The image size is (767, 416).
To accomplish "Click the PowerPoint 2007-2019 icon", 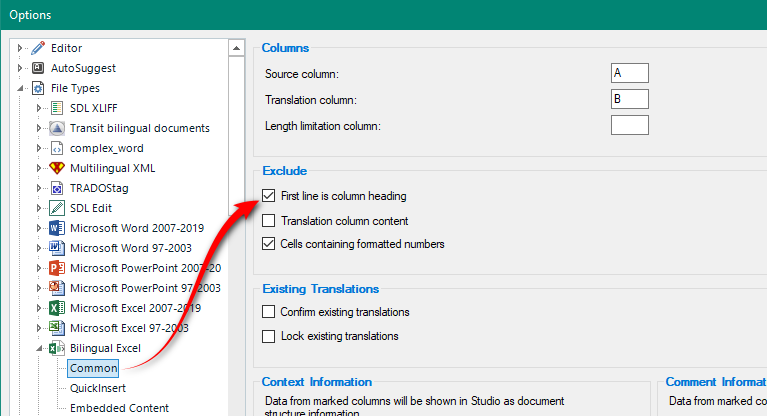I will tap(57, 268).
